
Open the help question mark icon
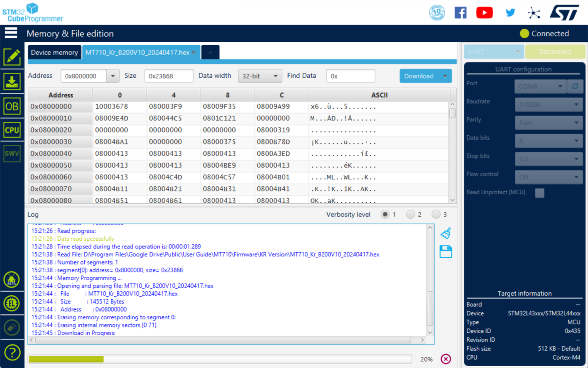[x=12, y=352]
